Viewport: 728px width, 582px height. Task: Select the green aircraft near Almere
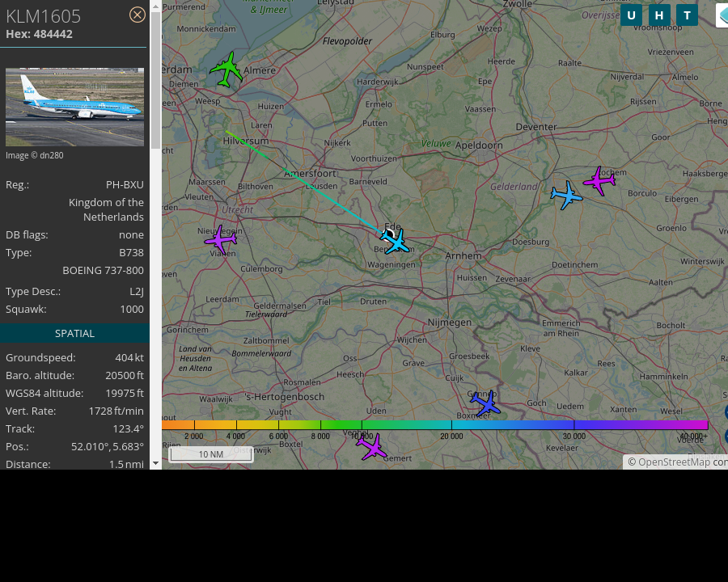pos(226,70)
